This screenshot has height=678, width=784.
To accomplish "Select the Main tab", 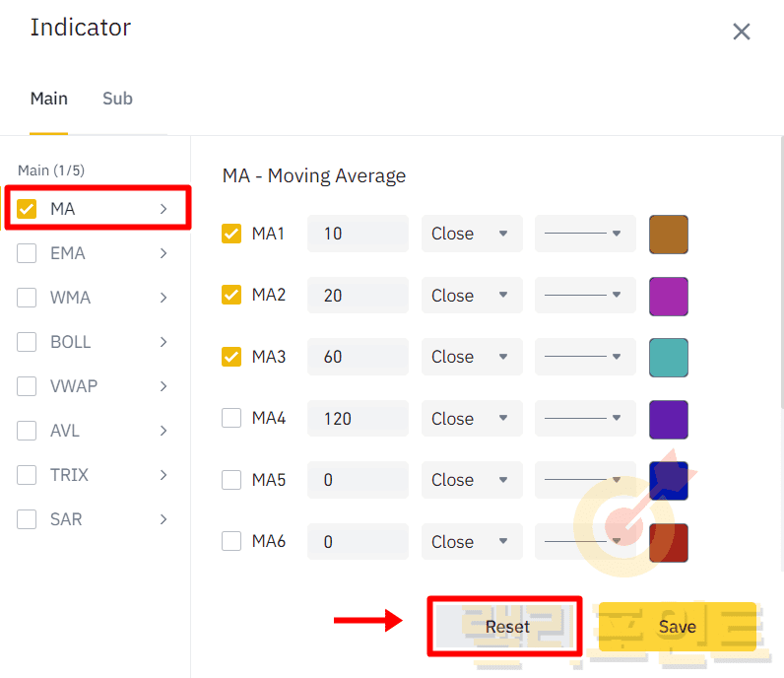I will click(48, 99).
